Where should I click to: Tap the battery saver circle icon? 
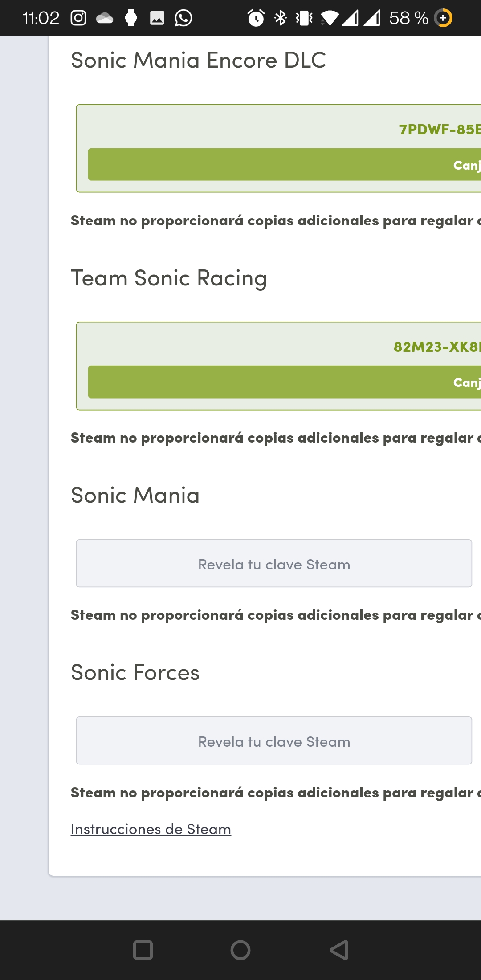click(x=443, y=18)
